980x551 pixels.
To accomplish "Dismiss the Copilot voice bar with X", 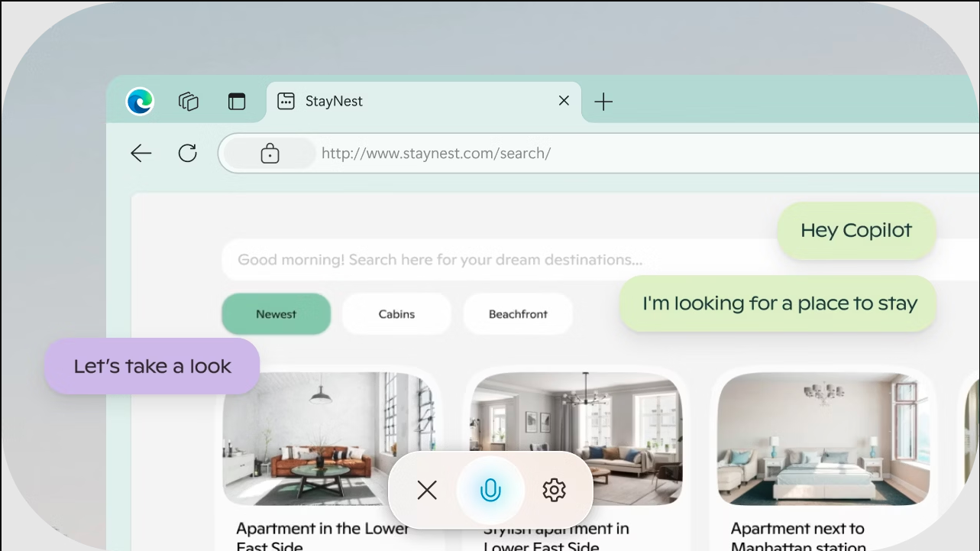I will pos(427,490).
